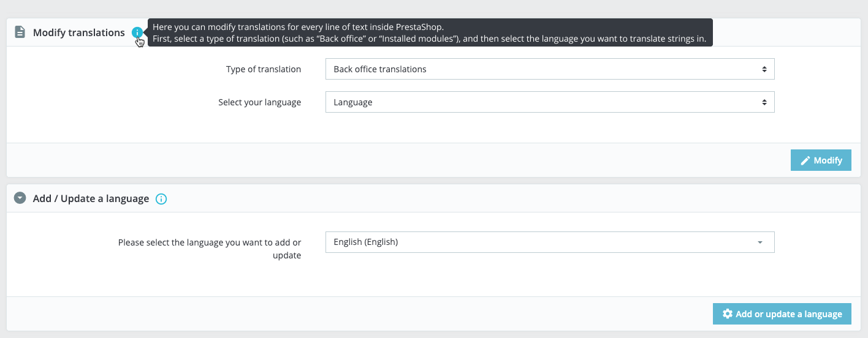868x338 pixels.
Task: Click the pencil icon on Modify button
Action: click(x=805, y=160)
